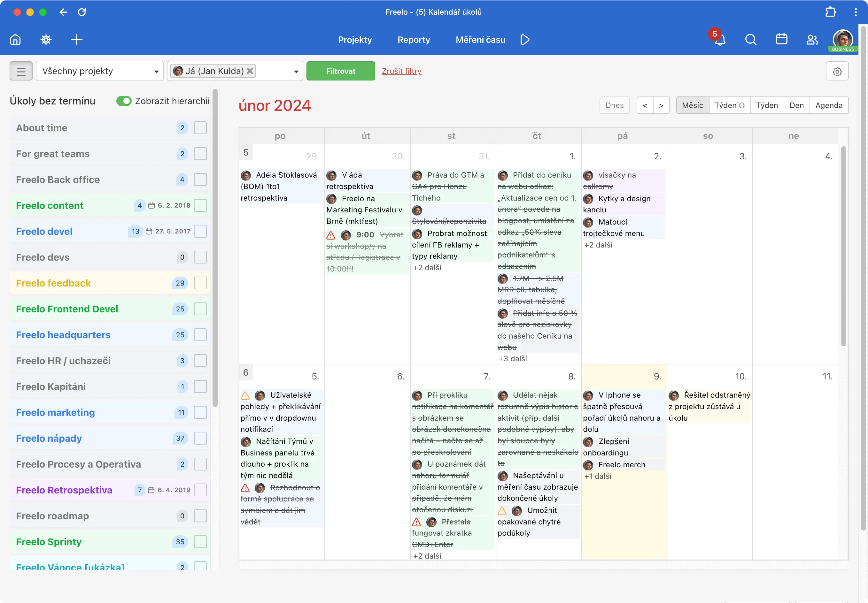Toggle the hamburger sidebar button

pos(21,71)
